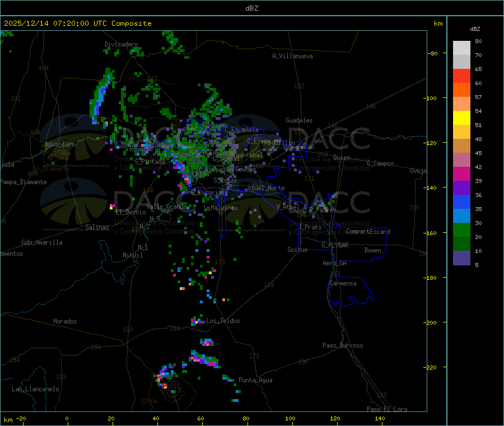Click the -120 km vertical axis tick

point(431,143)
